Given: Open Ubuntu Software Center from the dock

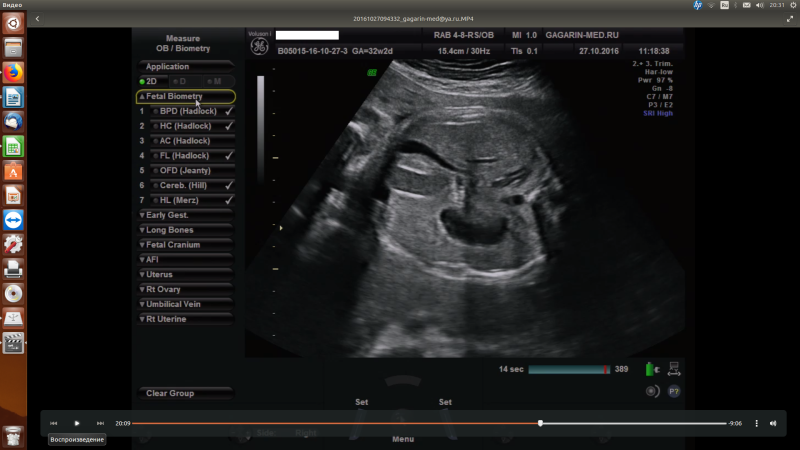Looking at the screenshot, I should pos(13,171).
